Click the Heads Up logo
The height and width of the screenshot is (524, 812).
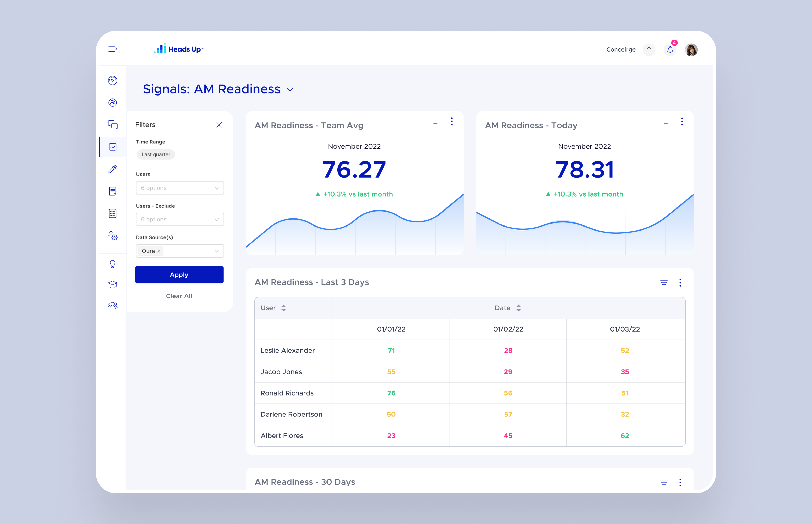click(178, 49)
